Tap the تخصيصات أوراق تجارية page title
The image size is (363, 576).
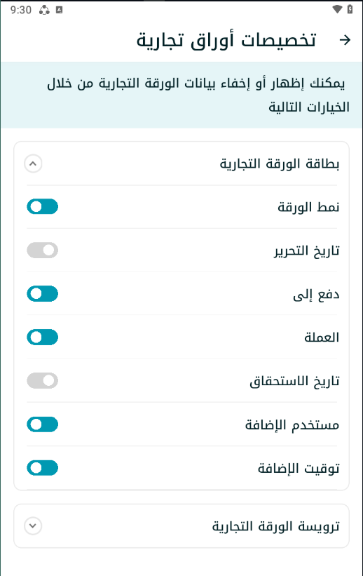[226, 40]
